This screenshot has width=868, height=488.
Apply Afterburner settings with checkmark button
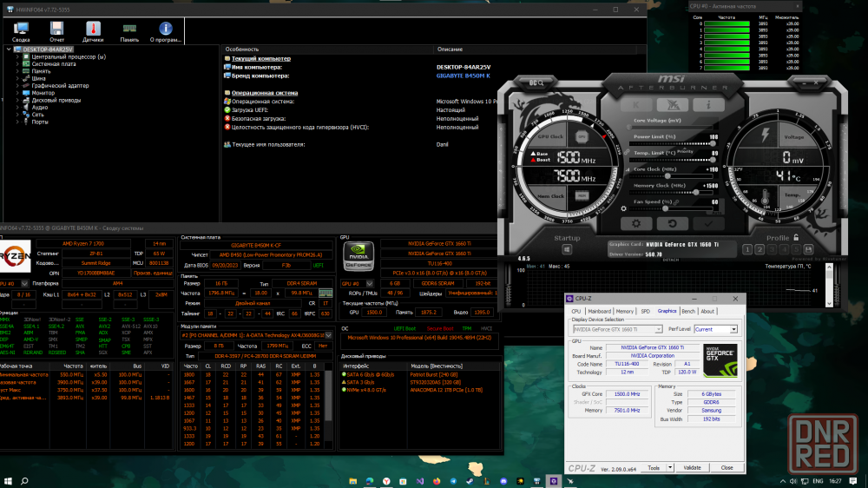tap(708, 224)
